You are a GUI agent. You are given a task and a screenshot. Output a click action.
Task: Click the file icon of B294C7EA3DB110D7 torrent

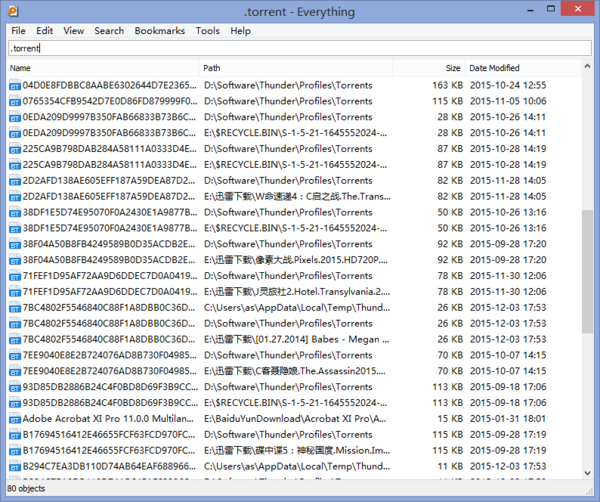[15, 467]
